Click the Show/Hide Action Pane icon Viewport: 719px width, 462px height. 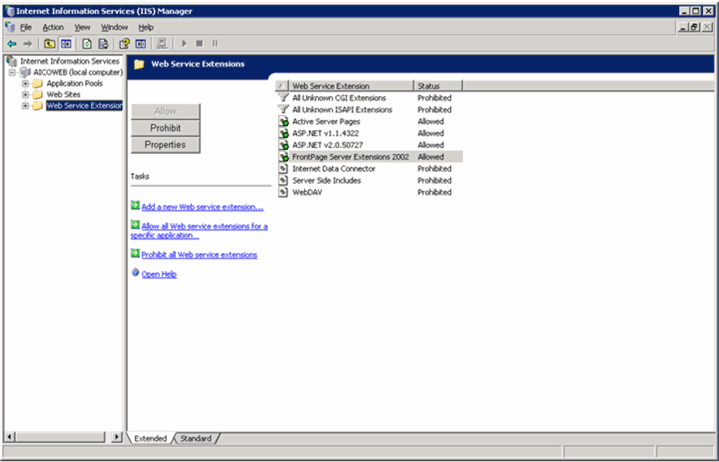pos(141,44)
